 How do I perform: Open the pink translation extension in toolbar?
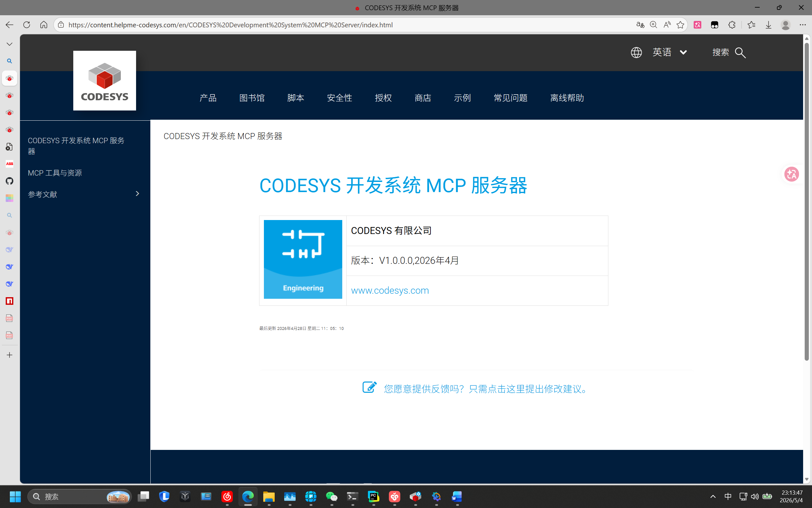pyautogui.click(x=697, y=25)
